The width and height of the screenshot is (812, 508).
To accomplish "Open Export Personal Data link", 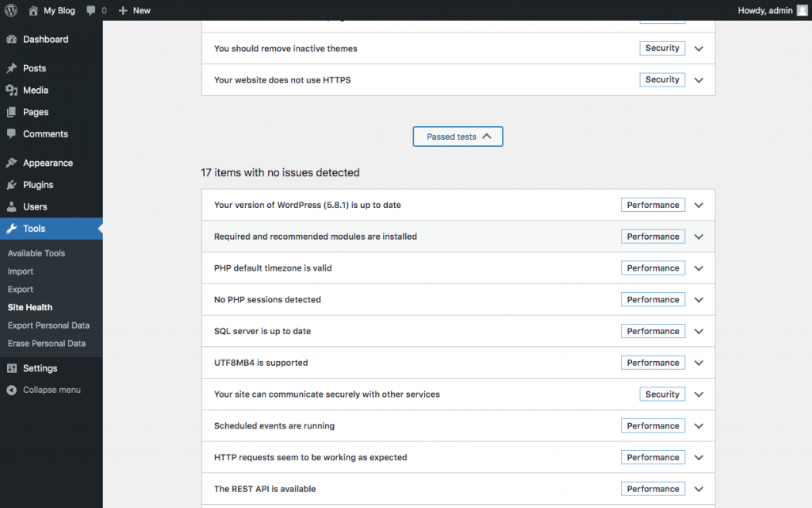I will point(48,325).
